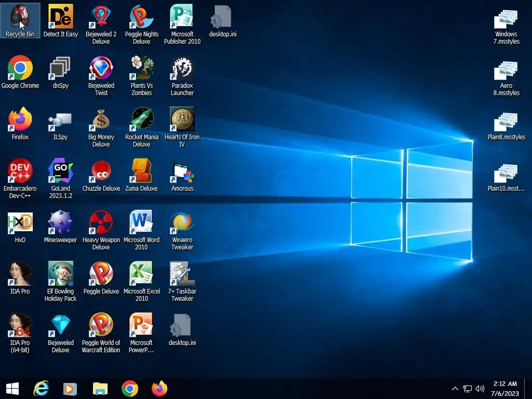
Task: Click the Embarcadero Dev-C++ shortcut
Action: (20, 179)
